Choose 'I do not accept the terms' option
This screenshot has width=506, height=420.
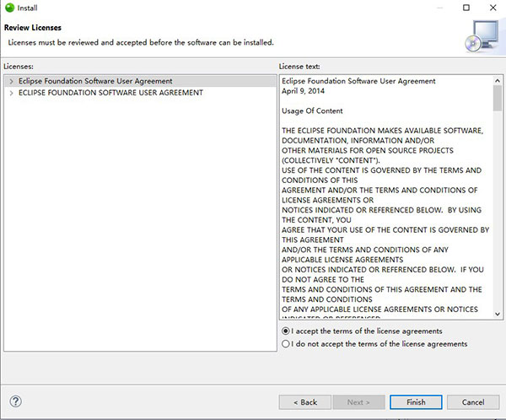click(287, 344)
